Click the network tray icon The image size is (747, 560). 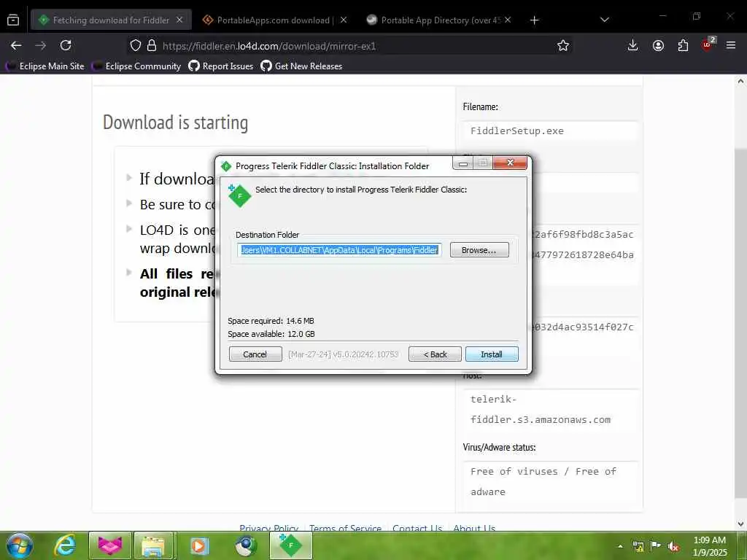638,546
